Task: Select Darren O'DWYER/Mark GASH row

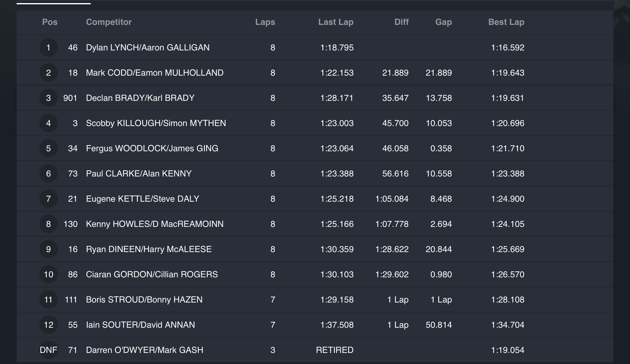Action: (145, 350)
